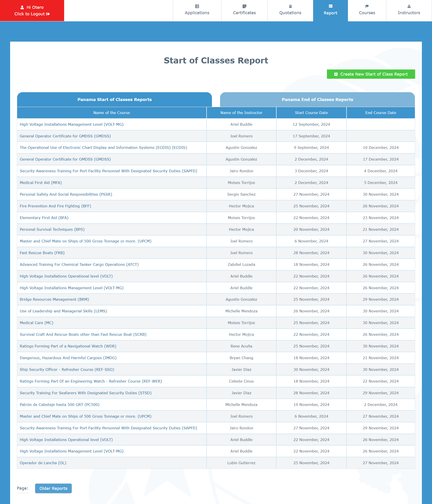This screenshot has height=504, width=432.
Task: Open the Instructors menu item
Action: click(x=409, y=13)
